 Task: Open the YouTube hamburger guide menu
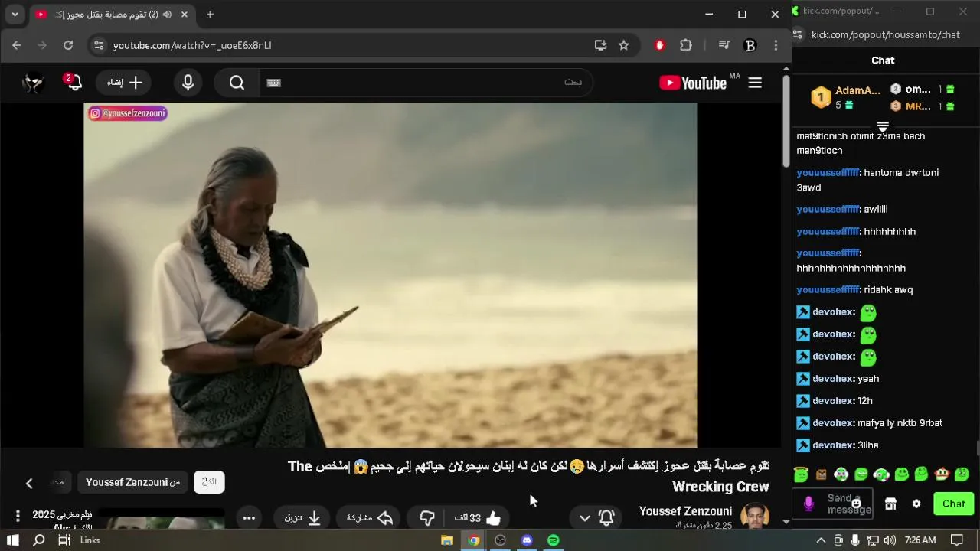point(755,83)
